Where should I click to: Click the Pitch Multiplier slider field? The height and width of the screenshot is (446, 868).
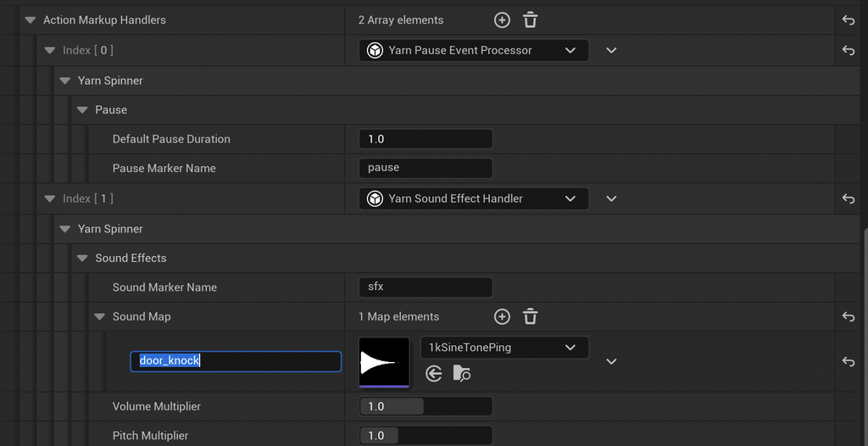(x=426, y=436)
